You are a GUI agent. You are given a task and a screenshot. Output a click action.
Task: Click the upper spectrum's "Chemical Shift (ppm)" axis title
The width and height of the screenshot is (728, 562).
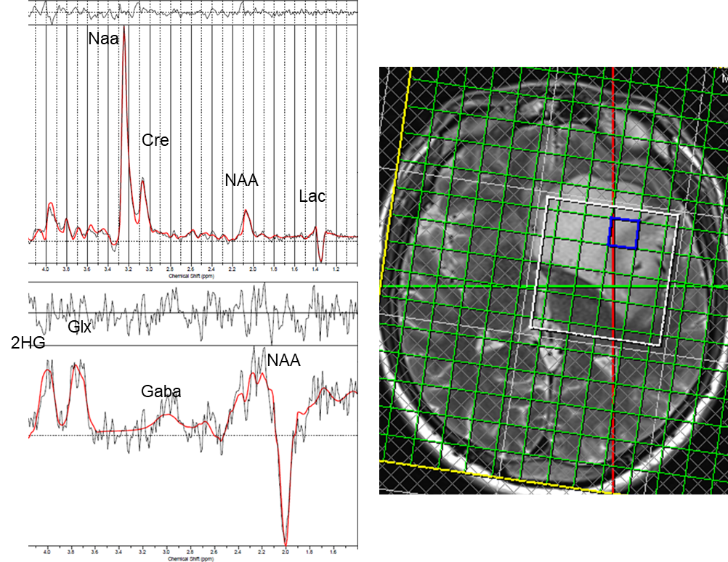pos(192,277)
